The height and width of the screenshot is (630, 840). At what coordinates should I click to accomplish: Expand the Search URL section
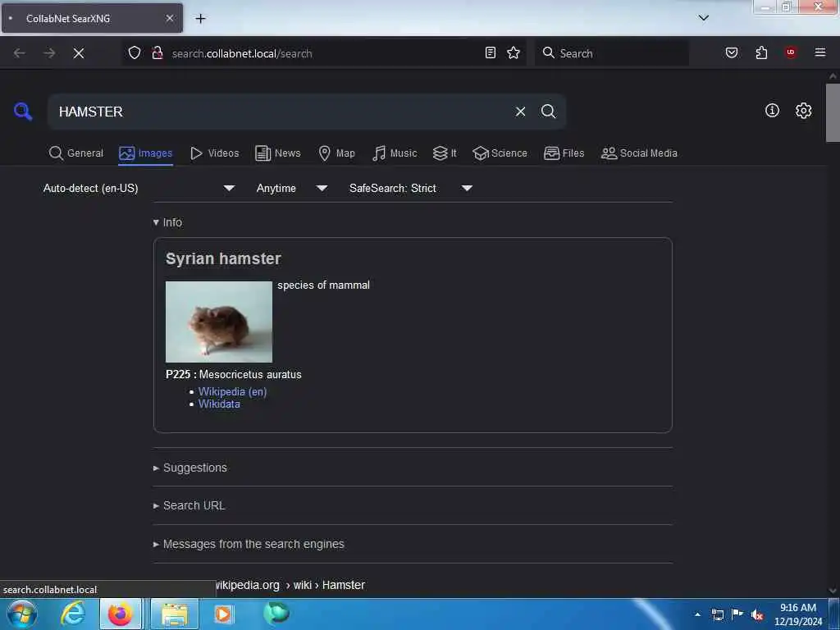click(x=189, y=505)
